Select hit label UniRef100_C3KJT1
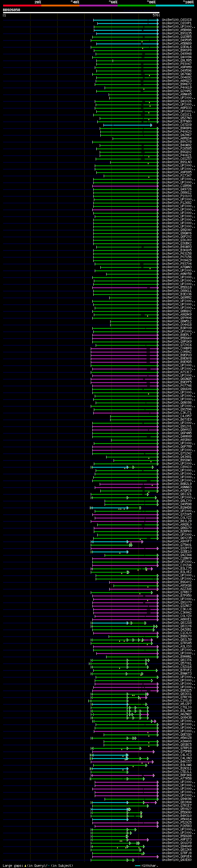This screenshot has width=197, height=868. (177, 413)
